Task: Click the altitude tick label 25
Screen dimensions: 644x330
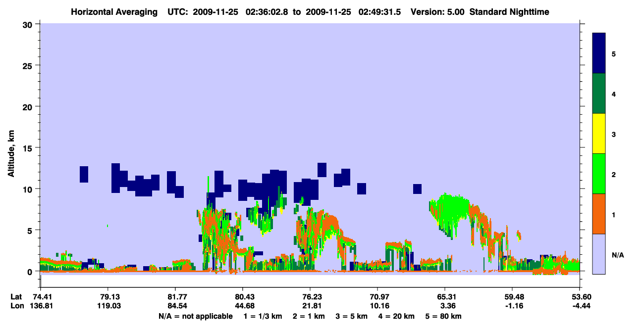Action: (x=29, y=65)
